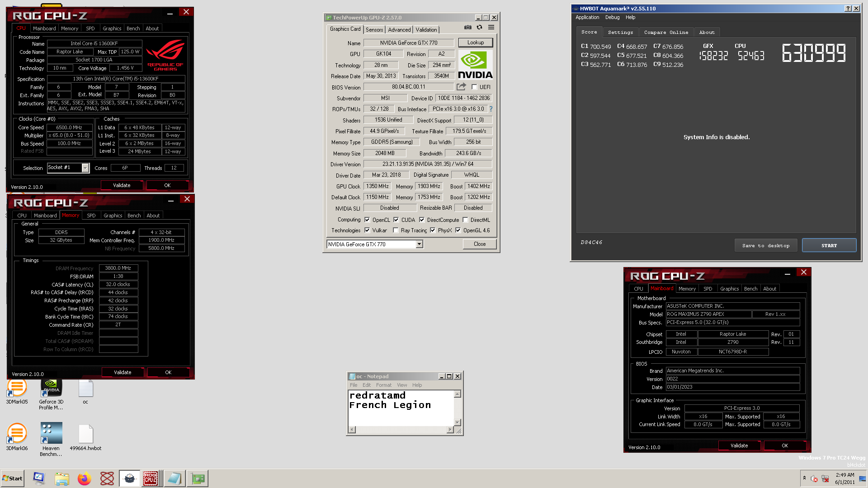Open the Heaven Benchmark desktop shortcut
Viewport: 868px width, 488px height.
tap(51, 440)
